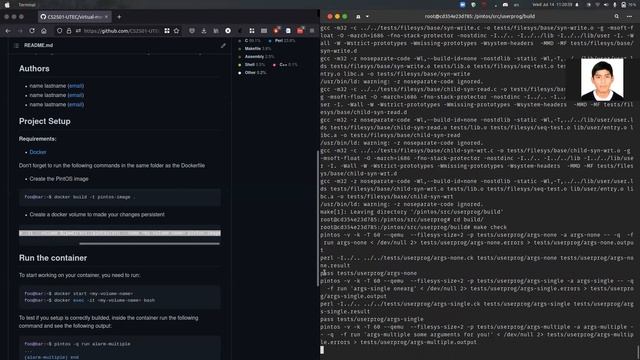
Task: Open README table of contents icon
Action: (16, 45)
